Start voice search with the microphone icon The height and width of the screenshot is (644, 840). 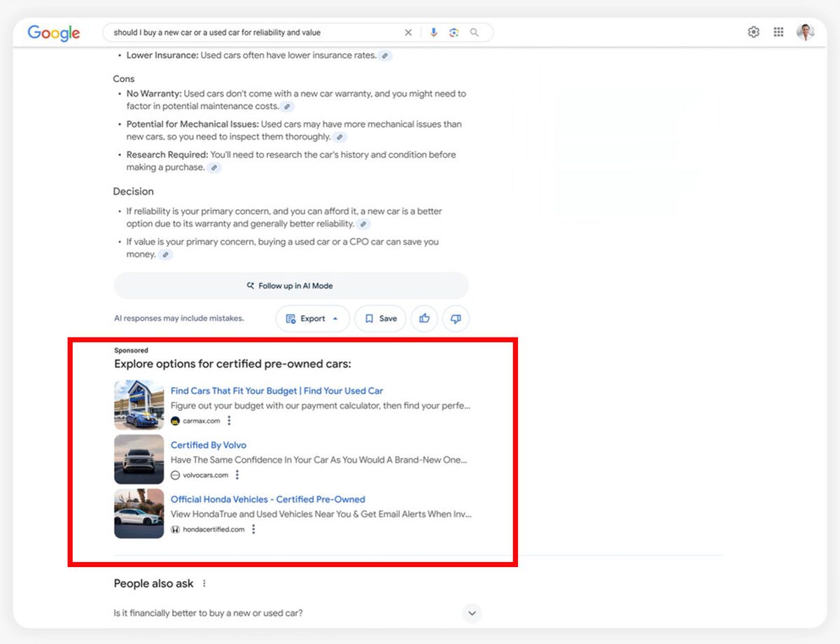tap(434, 32)
